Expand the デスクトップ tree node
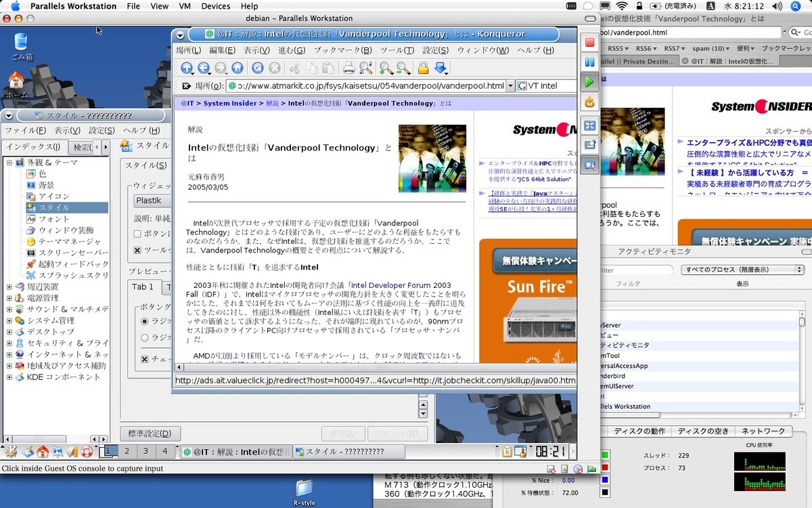Viewport: 812px width, 508px height. pyautogui.click(x=9, y=332)
